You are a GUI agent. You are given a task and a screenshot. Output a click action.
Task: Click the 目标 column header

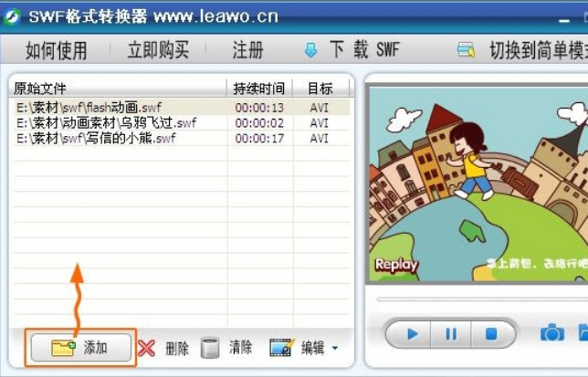pos(320,89)
